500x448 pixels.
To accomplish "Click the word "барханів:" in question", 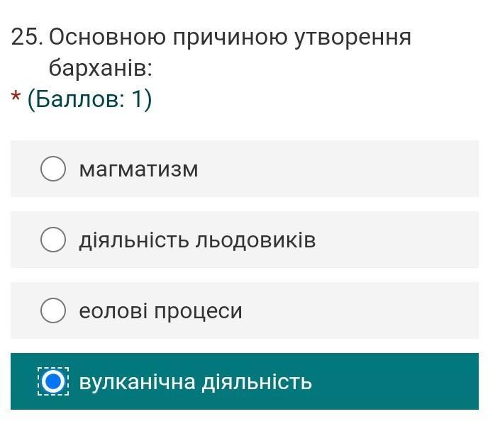I will pyautogui.click(x=101, y=68).
